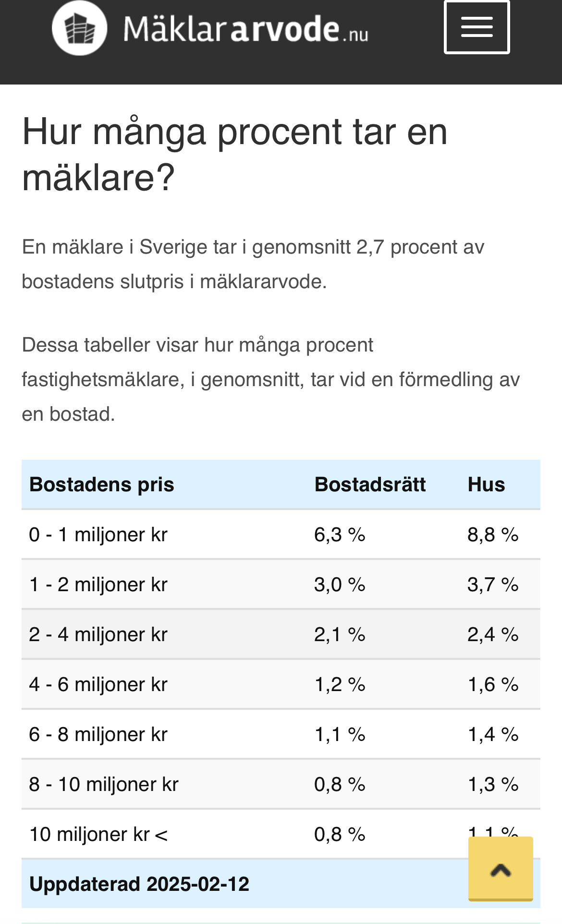Click the Mäklararvode.nu site name text
The height and width of the screenshot is (924, 562).
[x=245, y=29]
